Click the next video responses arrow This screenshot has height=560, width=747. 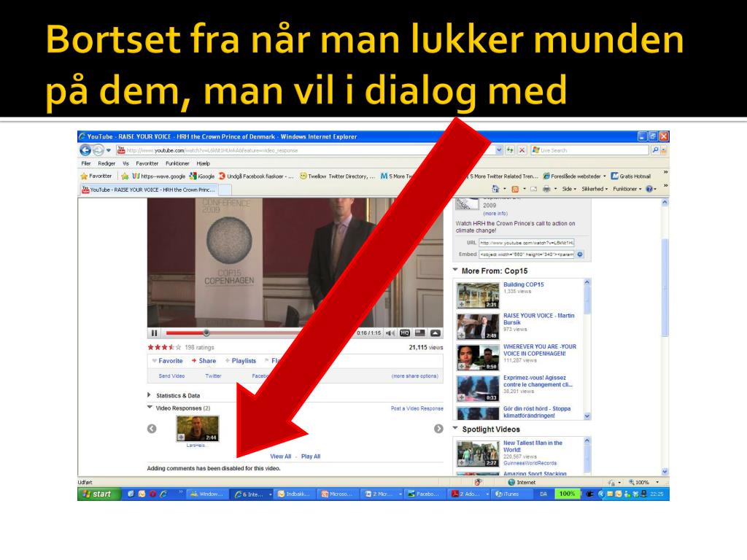pos(438,429)
